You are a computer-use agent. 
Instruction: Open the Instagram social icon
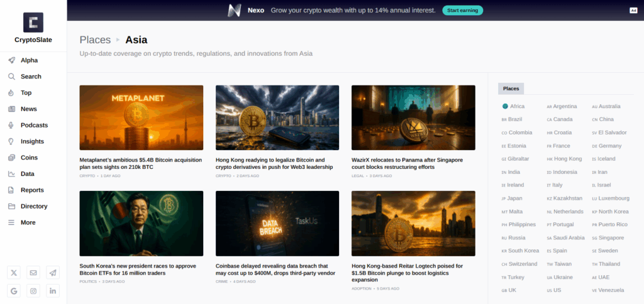(33, 291)
